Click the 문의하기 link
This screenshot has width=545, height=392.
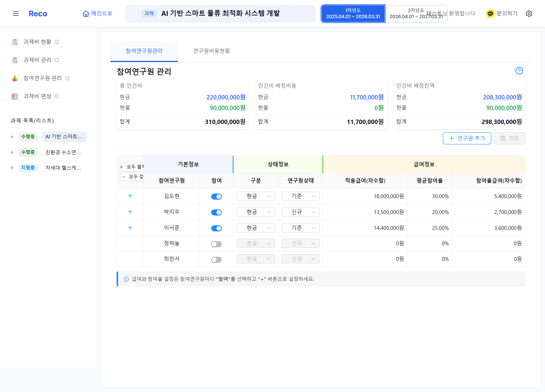tap(507, 13)
